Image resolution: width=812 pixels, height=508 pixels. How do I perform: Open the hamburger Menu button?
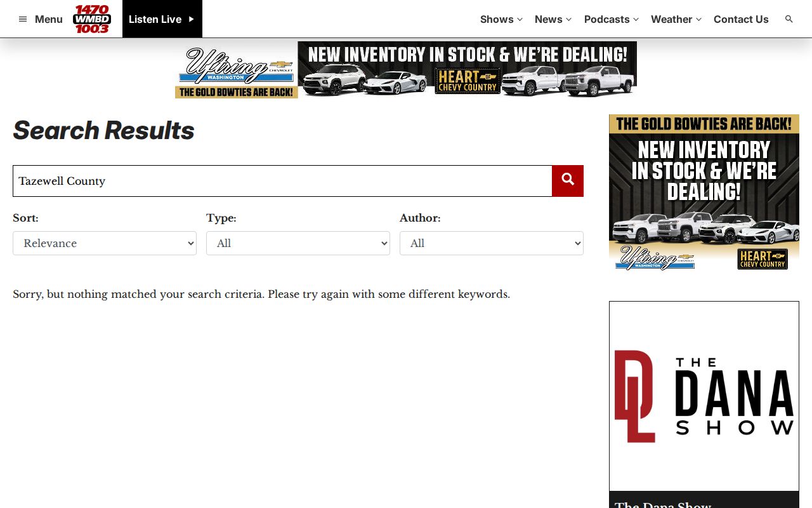tap(41, 19)
